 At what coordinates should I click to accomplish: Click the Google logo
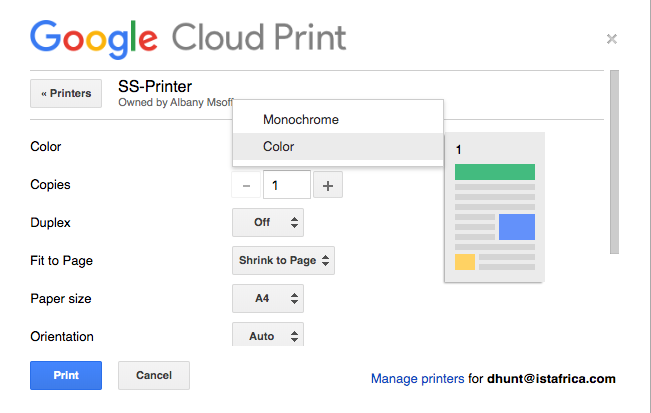(x=94, y=38)
